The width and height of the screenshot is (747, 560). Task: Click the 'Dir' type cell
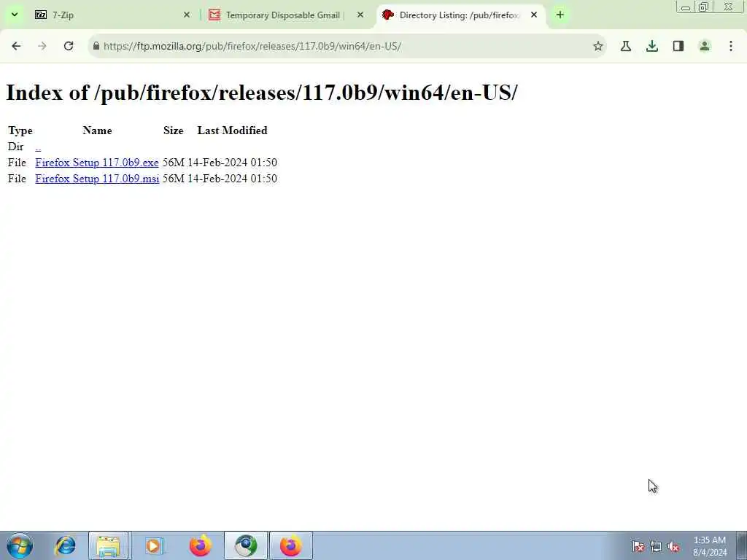coord(16,147)
